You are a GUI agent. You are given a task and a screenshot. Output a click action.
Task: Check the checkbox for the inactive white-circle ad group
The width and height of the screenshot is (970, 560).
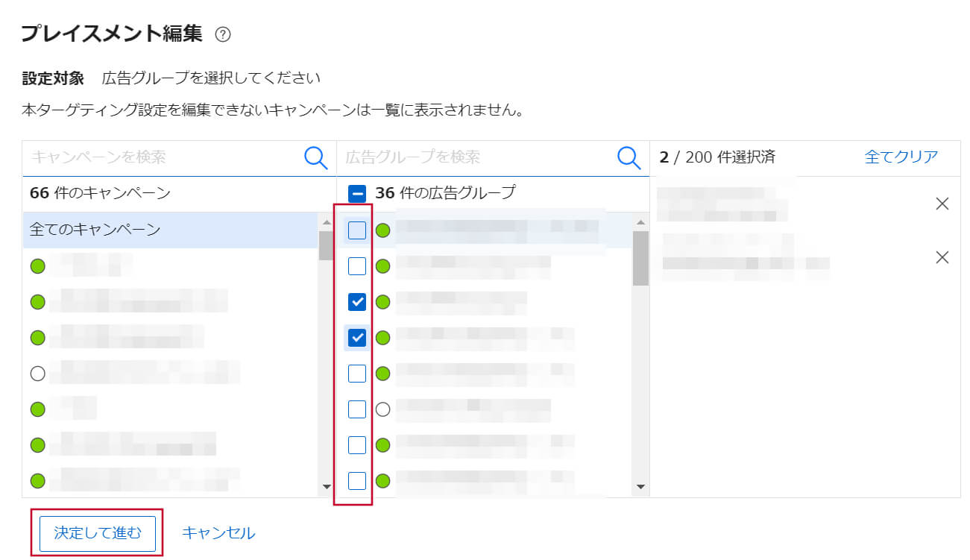pyautogui.click(x=358, y=409)
